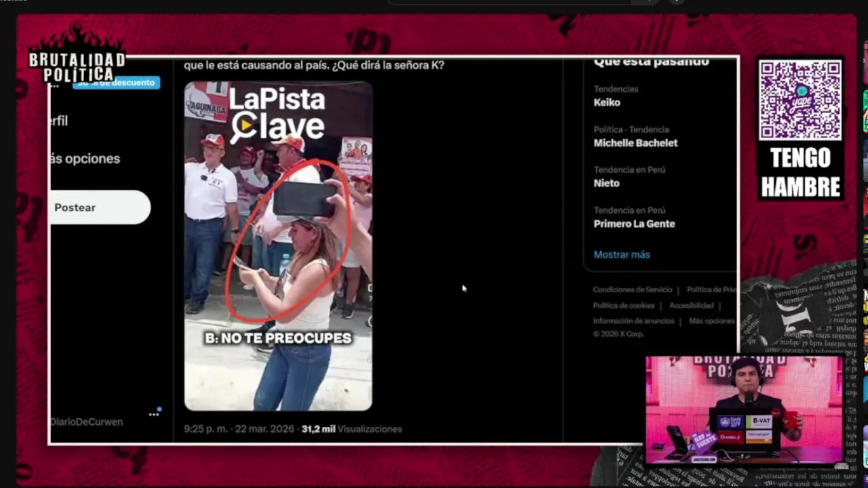This screenshot has width=868, height=488.
Task: Click the webcam streamer overlay
Action: pyautogui.click(x=745, y=411)
